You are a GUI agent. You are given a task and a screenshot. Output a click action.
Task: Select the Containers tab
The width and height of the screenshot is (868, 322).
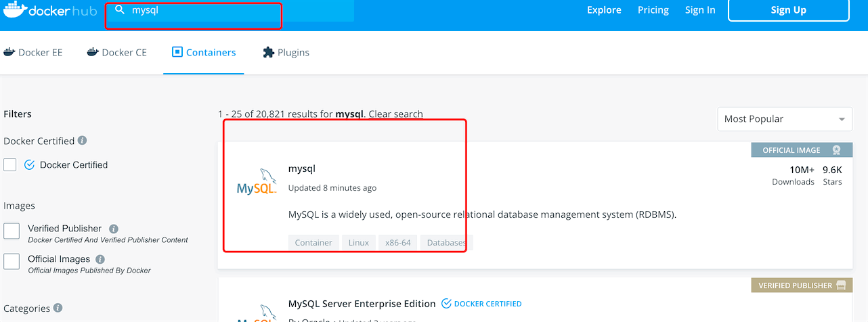coord(204,52)
